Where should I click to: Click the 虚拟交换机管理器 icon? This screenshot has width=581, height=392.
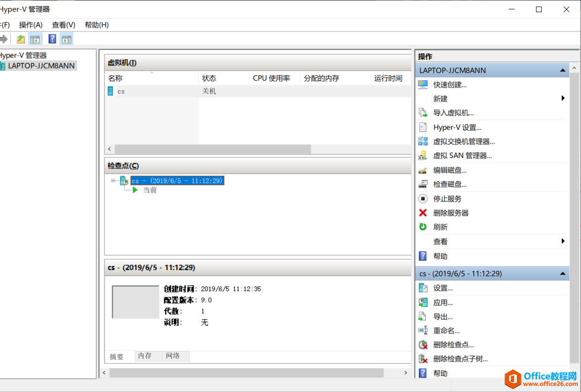(x=423, y=141)
